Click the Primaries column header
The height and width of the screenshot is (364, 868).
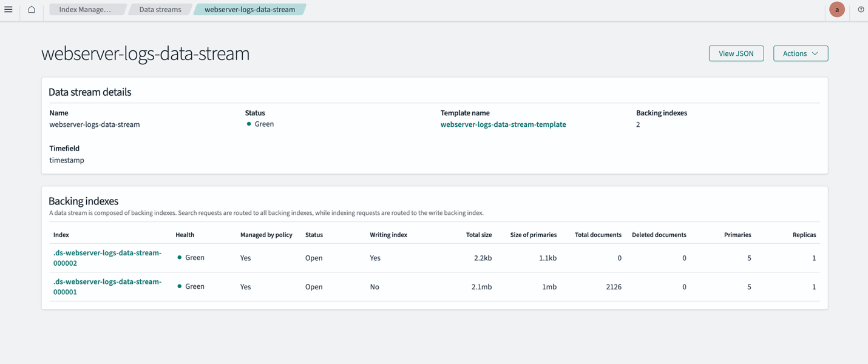(737, 235)
